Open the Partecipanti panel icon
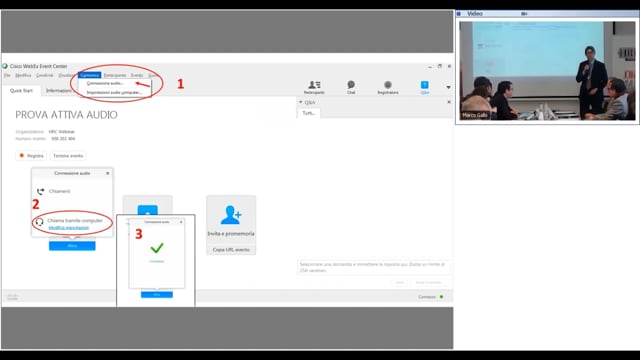This screenshot has width=640, height=360. (x=314, y=85)
